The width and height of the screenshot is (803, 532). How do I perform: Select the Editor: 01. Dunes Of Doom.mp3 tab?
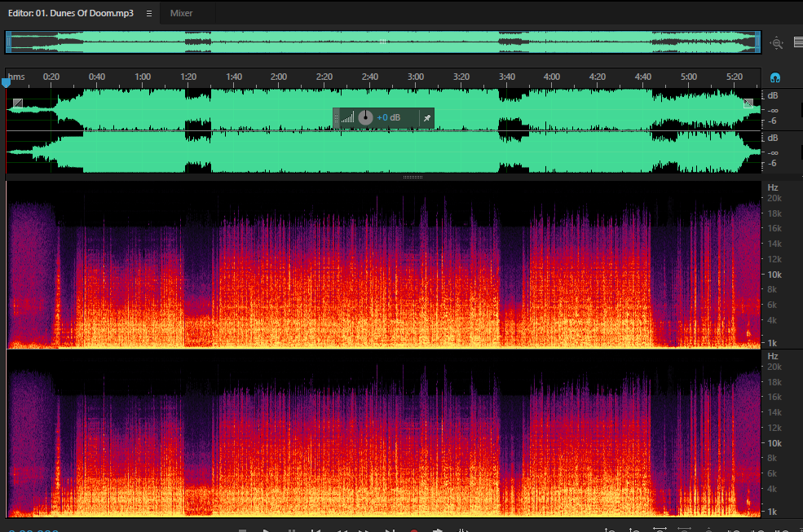pos(71,13)
